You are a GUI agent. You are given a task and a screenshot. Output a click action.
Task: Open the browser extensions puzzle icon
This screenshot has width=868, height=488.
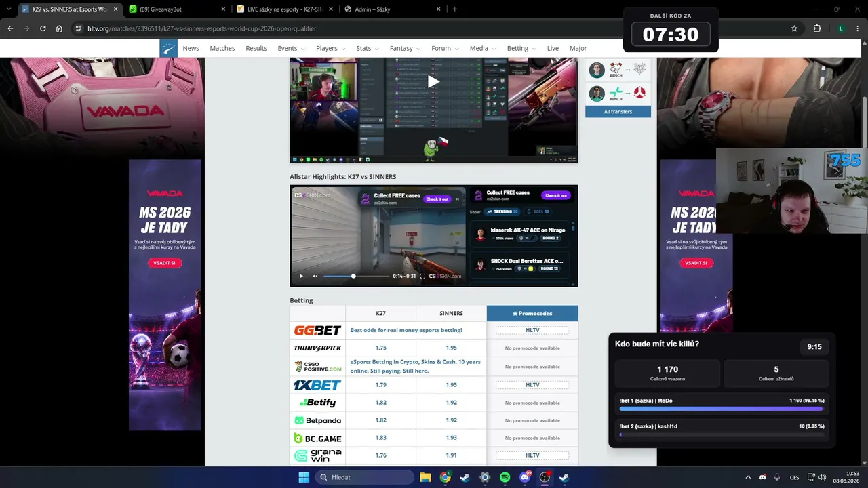click(x=817, y=28)
